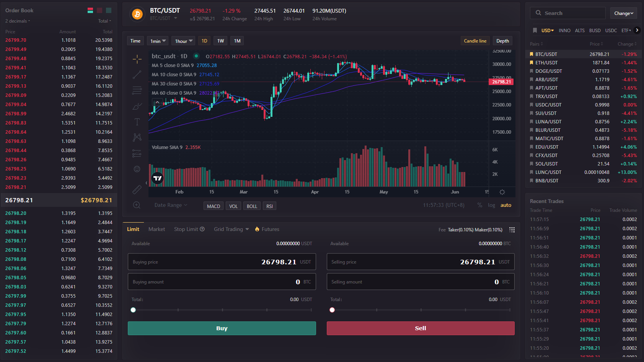The image size is (644, 362).
Task: Open the Grid Trading dropdown
Action: (232, 229)
